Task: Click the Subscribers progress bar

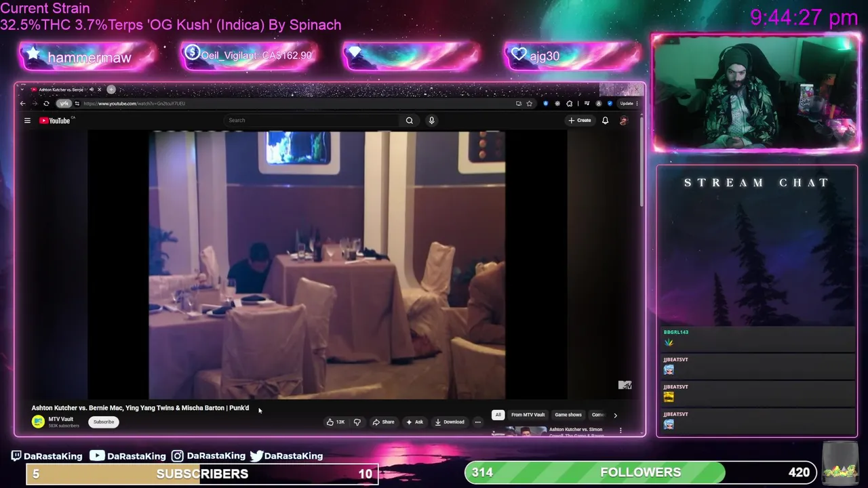Action: pyautogui.click(x=202, y=474)
